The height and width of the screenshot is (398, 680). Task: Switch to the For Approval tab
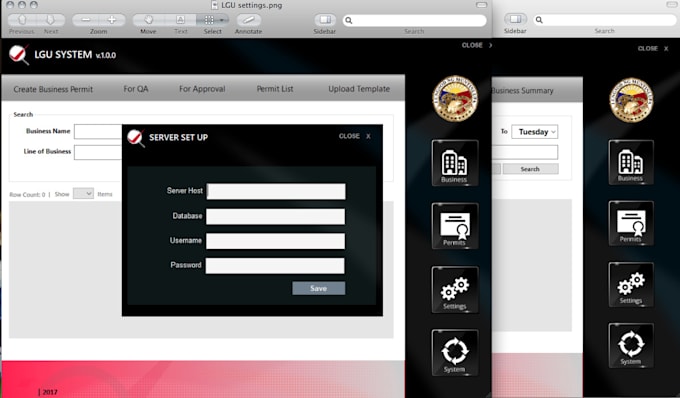tap(202, 89)
